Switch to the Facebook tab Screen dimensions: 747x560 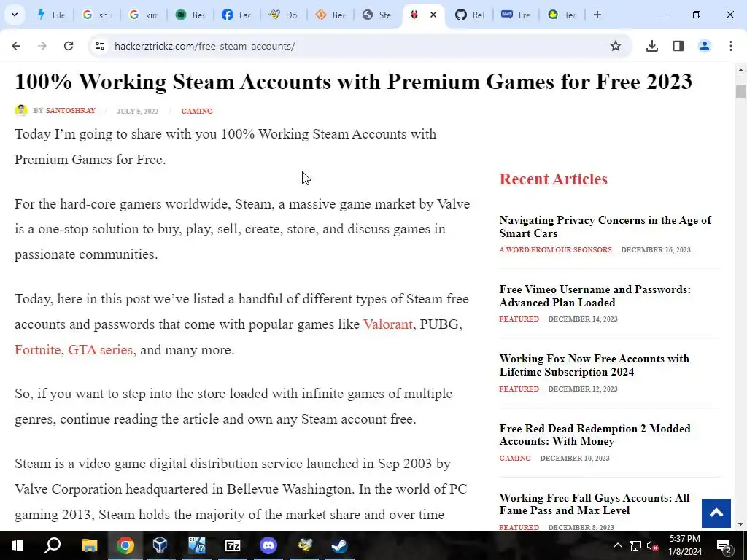click(x=237, y=15)
